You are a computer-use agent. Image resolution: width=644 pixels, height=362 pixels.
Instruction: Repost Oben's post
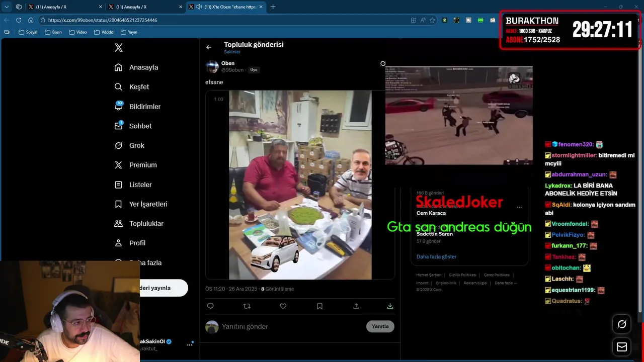click(247, 306)
